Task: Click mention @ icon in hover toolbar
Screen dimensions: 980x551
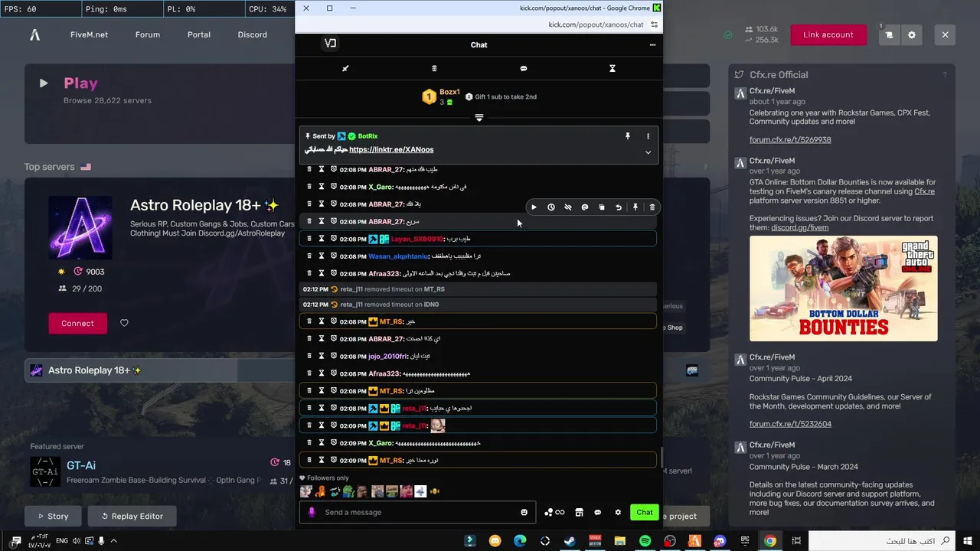Action: (x=584, y=207)
